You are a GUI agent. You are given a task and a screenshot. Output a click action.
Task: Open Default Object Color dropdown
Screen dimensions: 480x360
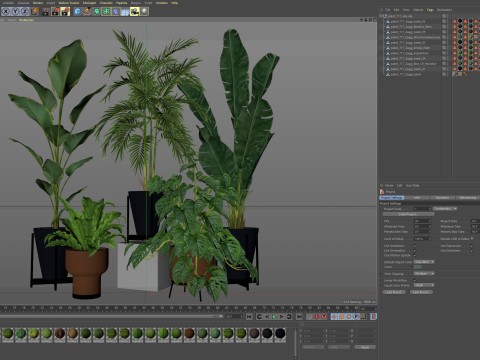click(424, 262)
